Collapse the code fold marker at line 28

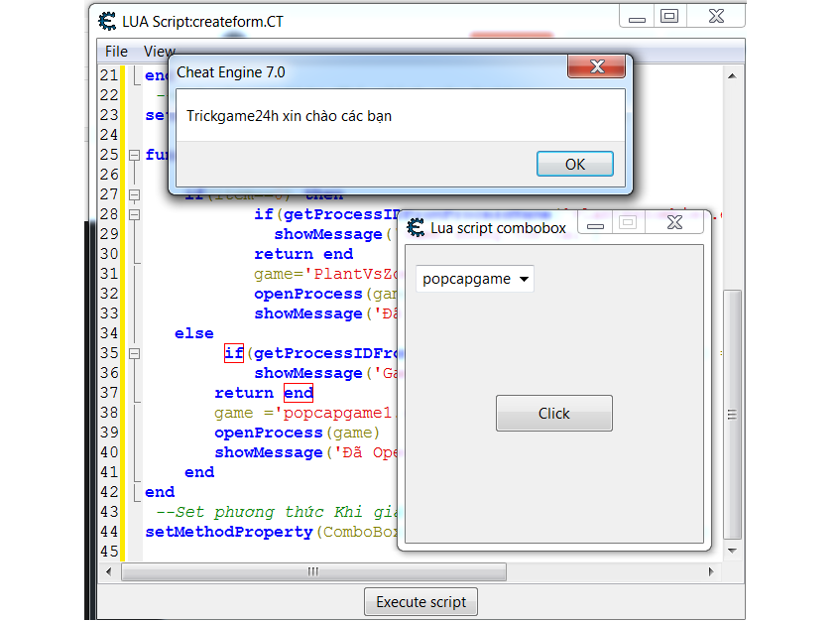click(x=134, y=214)
